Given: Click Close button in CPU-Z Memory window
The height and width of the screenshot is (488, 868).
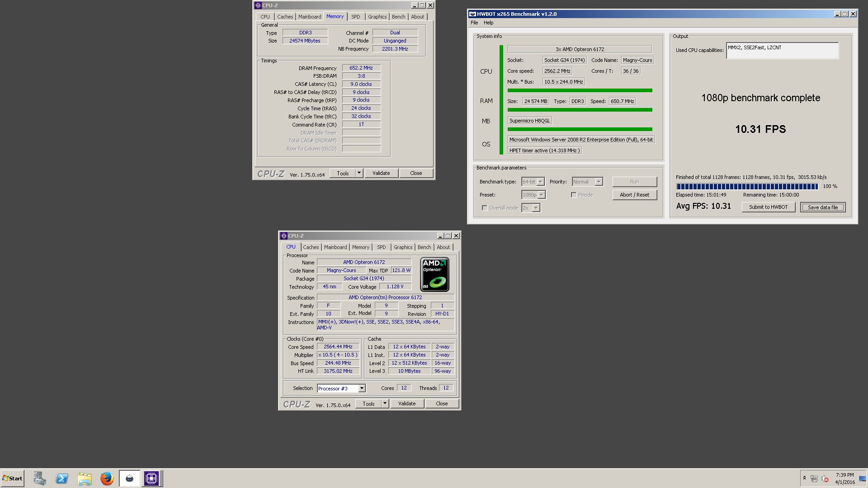Looking at the screenshot, I should coord(416,173).
